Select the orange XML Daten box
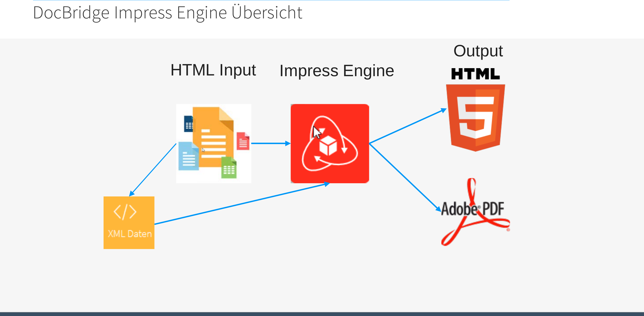Screen dimensions: 644x316 [x=129, y=223]
